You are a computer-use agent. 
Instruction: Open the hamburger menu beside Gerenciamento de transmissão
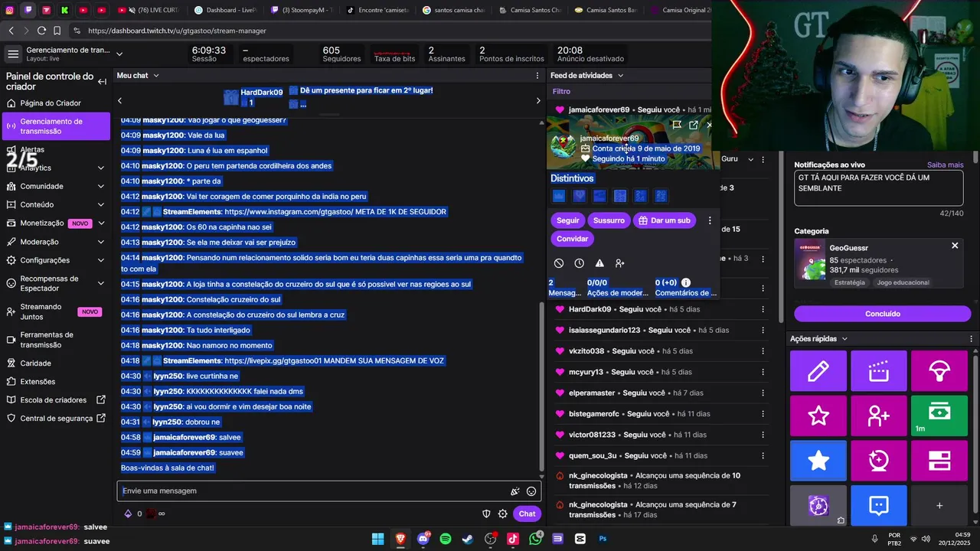12,54
